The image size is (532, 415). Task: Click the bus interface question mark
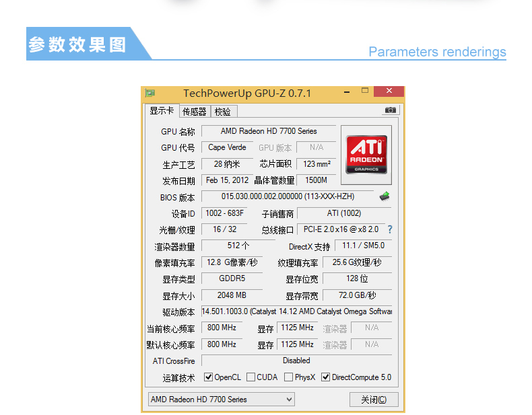[390, 229]
